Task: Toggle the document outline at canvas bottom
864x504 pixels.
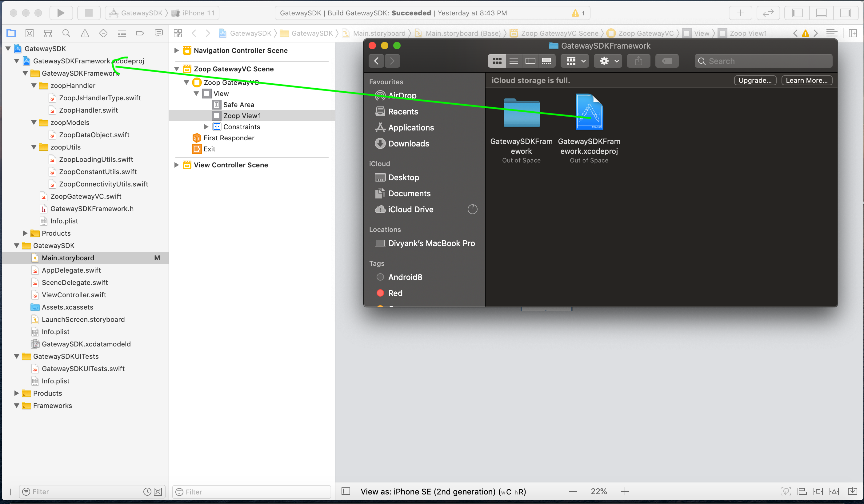Action: pyautogui.click(x=346, y=491)
